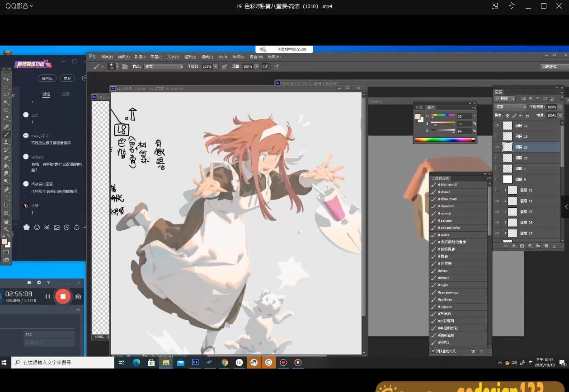Open the Photoshop taskbar icon
This screenshot has width=569, height=392.
point(195,362)
